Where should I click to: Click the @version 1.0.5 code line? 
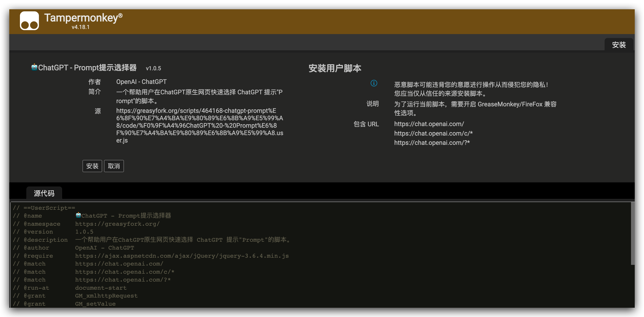pos(53,232)
